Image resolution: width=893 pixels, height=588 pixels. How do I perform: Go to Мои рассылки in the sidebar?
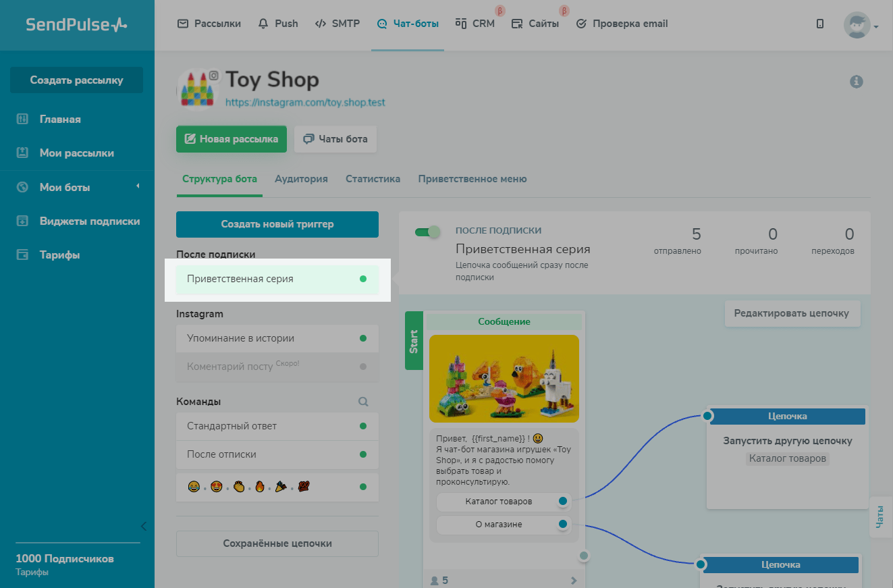(77, 153)
